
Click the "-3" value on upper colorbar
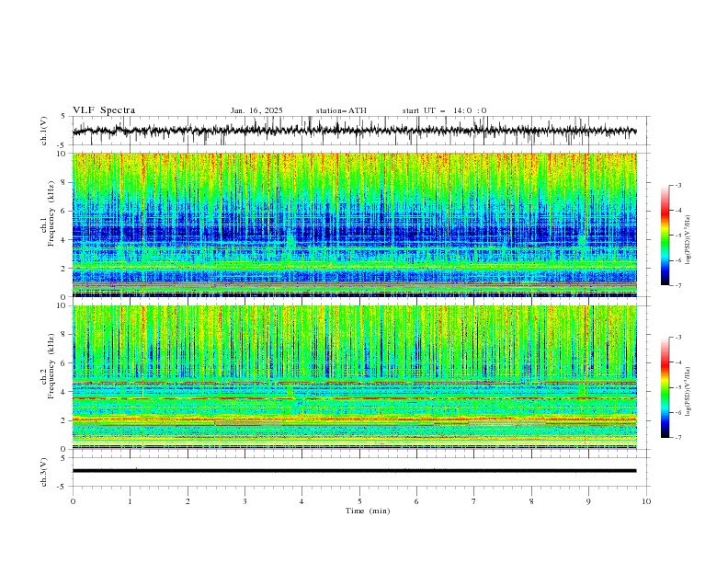tap(678, 185)
